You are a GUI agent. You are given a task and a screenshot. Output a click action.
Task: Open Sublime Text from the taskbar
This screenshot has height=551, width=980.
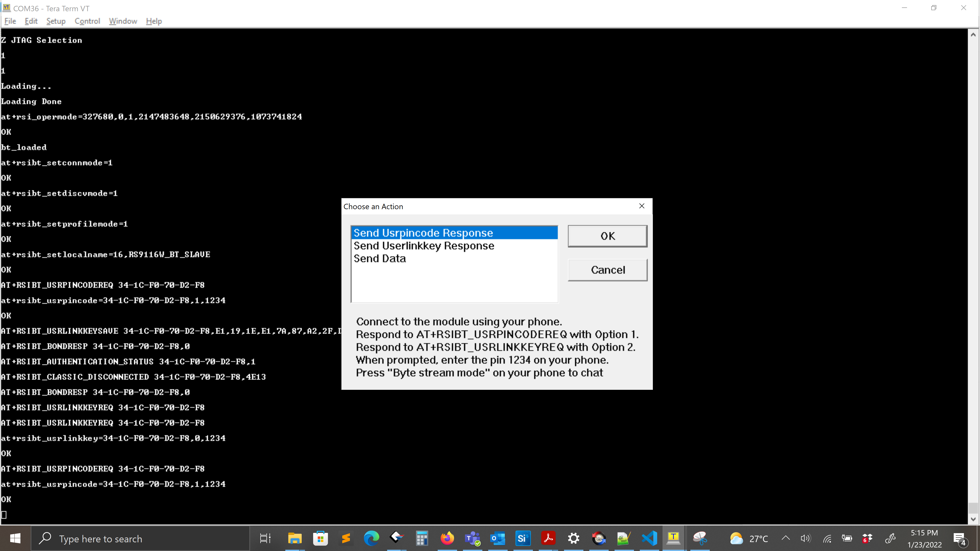tap(346, 538)
